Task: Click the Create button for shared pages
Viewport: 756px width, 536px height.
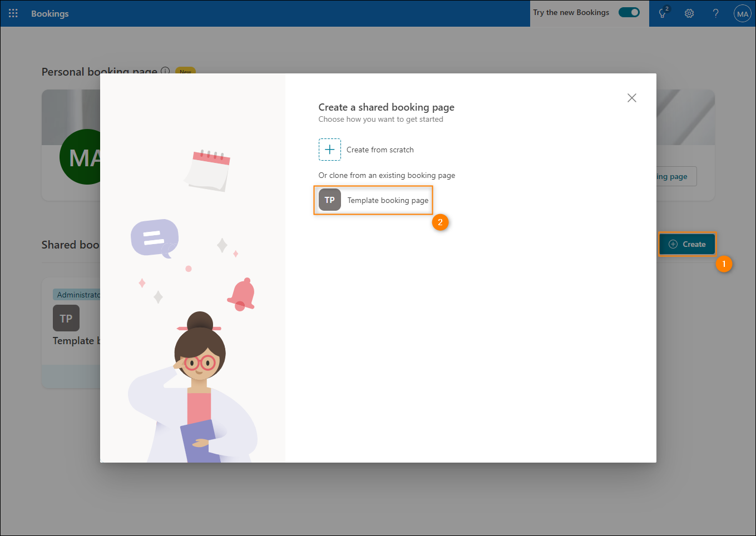Action: point(687,244)
